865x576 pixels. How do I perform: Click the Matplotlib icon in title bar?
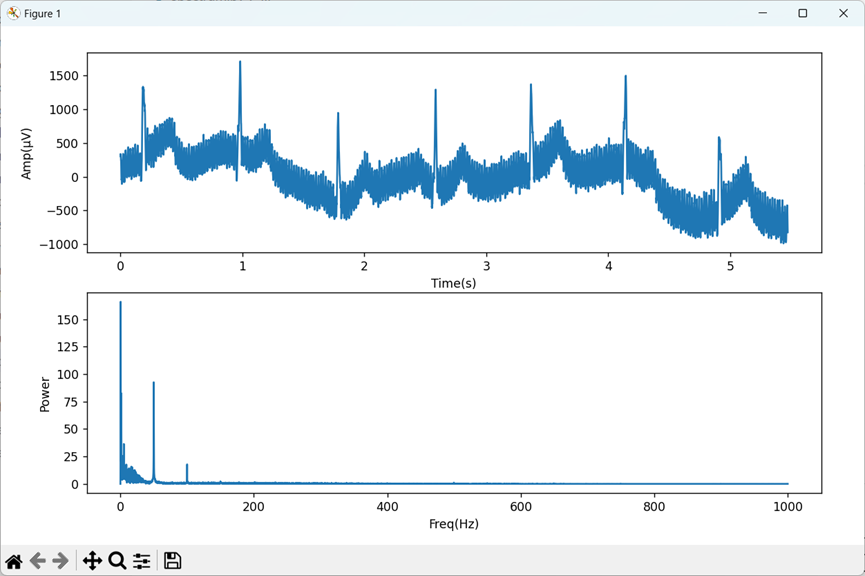(13, 13)
